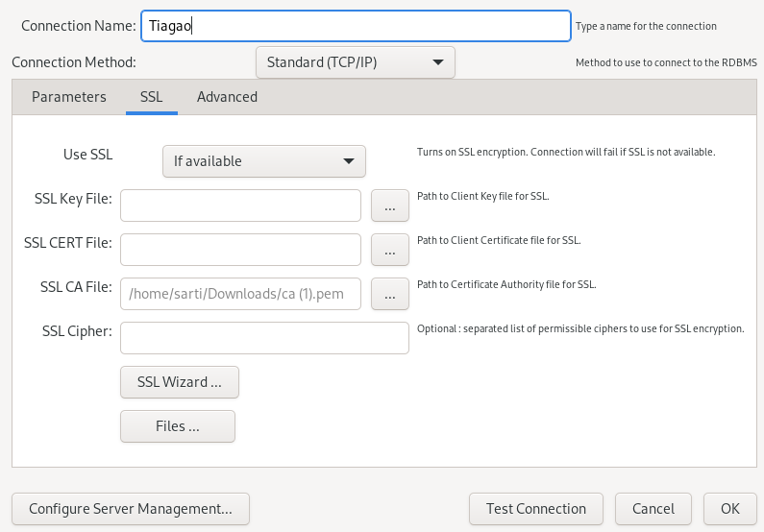Focus the SSL Cipher input field
The image size is (764, 532).
[x=264, y=338]
